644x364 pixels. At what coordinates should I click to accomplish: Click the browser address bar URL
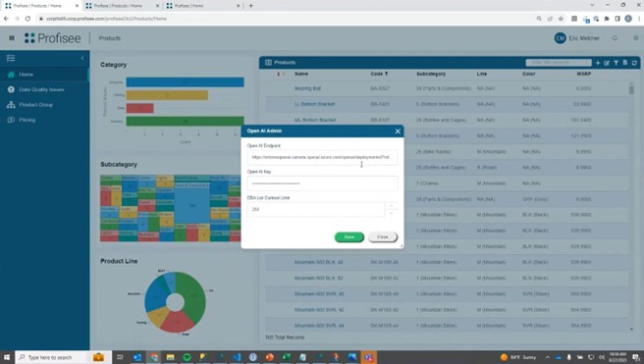click(x=106, y=19)
